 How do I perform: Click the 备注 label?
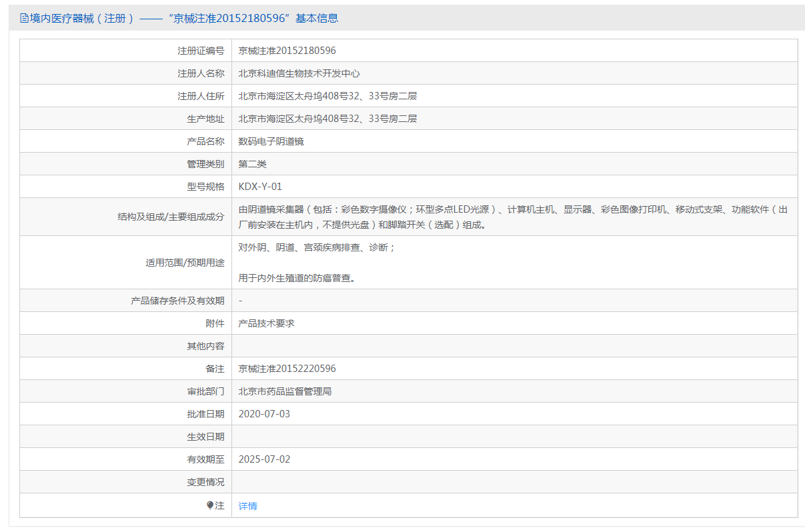[215, 369]
